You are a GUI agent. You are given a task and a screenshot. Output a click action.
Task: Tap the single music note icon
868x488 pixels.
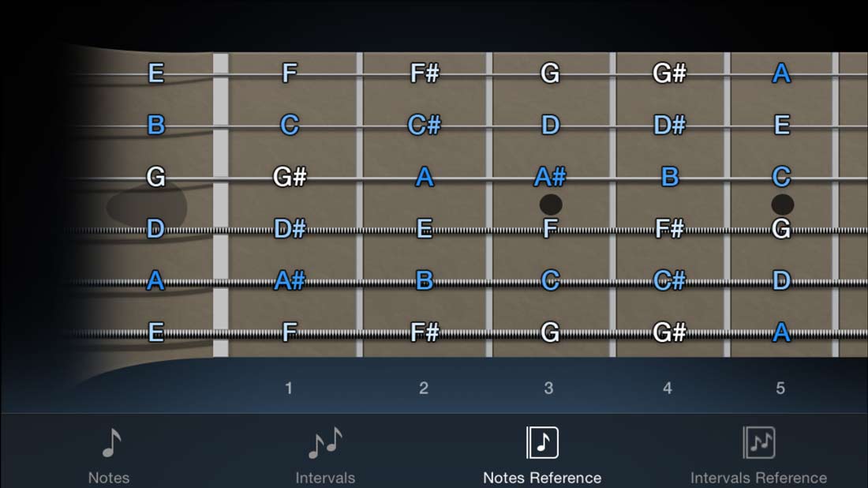click(112, 442)
